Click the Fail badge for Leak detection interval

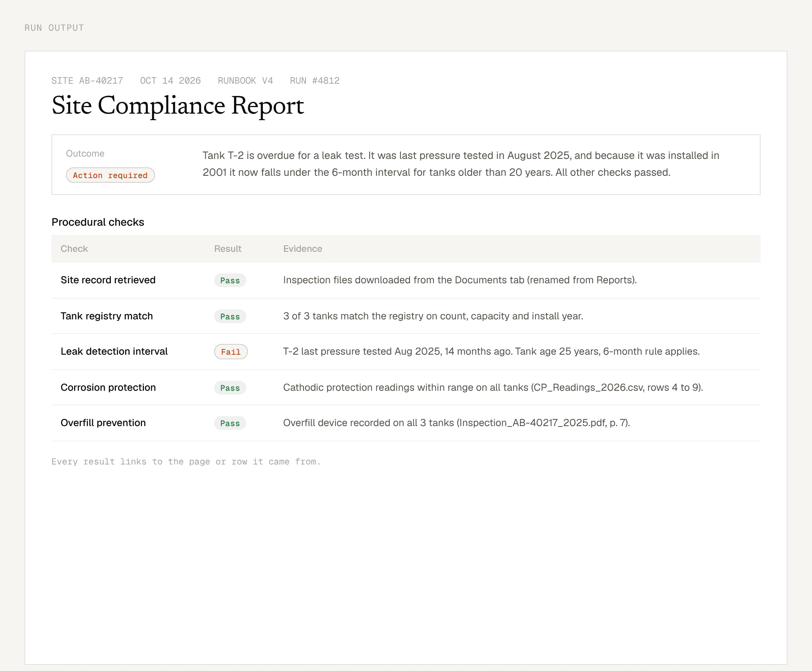(x=231, y=352)
